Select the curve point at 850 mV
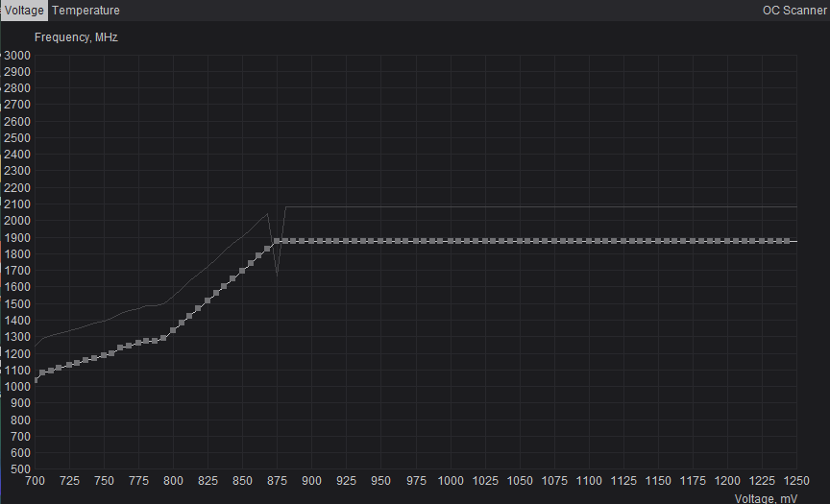The image size is (830, 504). [x=242, y=271]
